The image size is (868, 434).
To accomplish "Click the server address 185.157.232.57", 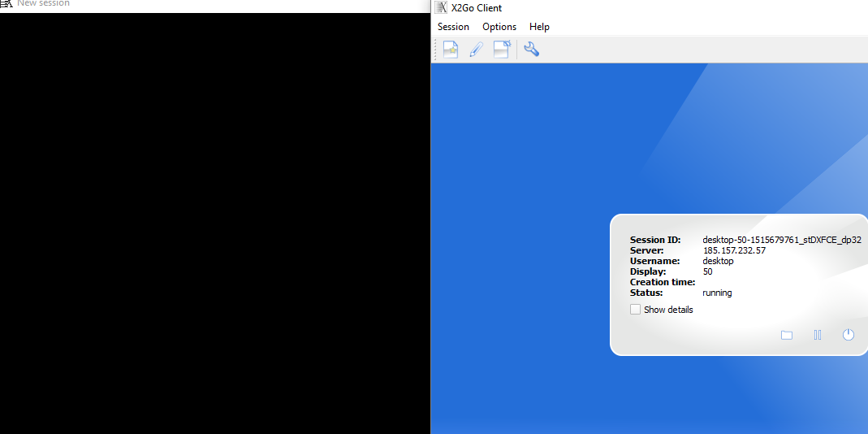I will [734, 250].
